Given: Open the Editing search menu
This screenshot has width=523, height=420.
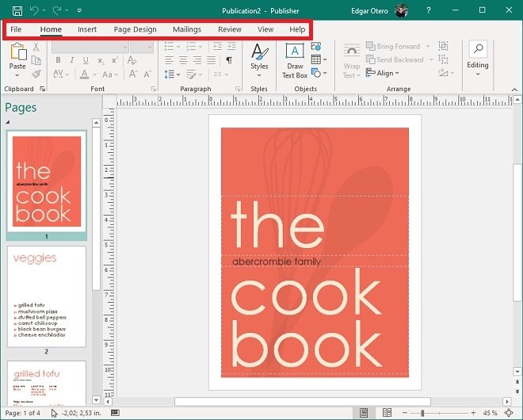Looking at the screenshot, I should click(x=478, y=59).
